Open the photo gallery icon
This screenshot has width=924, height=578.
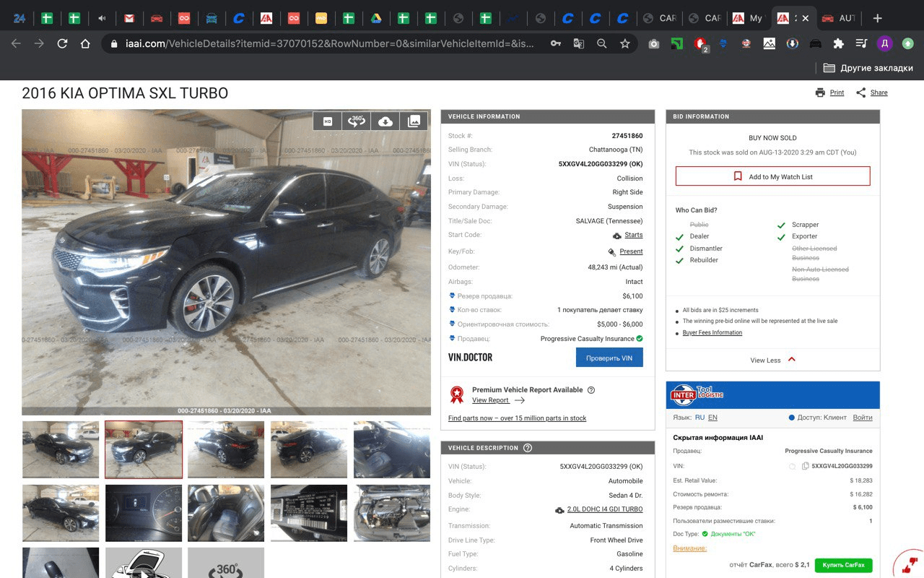tap(414, 121)
